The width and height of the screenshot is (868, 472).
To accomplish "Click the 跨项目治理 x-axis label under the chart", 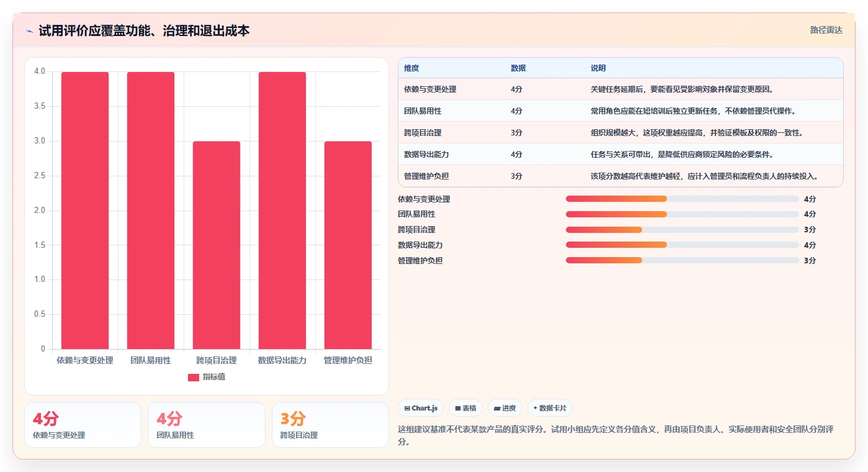I will coord(217,360).
